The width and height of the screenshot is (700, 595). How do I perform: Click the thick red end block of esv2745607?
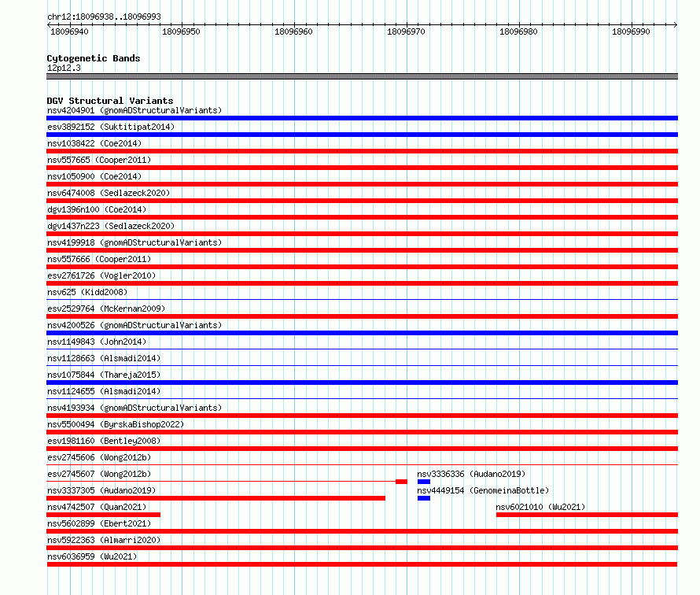click(401, 482)
